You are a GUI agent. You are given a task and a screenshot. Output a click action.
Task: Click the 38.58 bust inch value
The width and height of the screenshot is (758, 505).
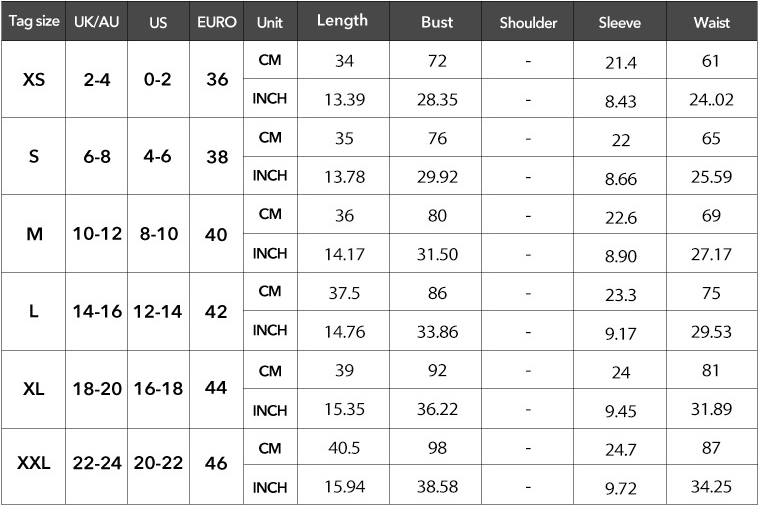(437, 487)
